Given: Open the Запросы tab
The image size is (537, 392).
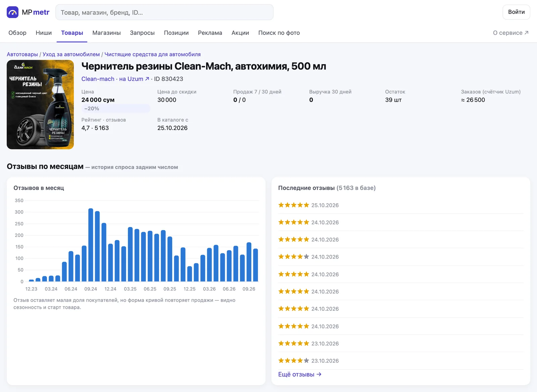Looking at the screenshot, I should [x=142, y=33].
